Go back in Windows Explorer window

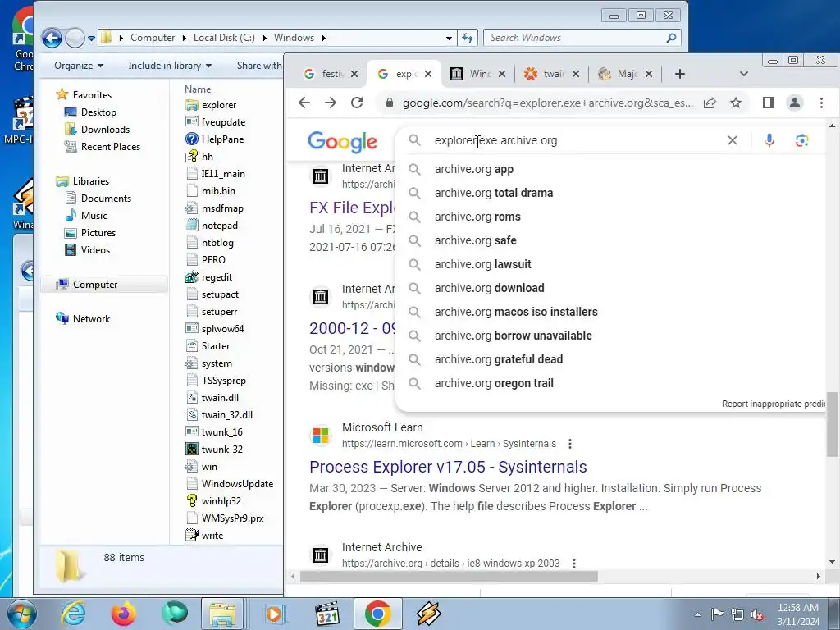(x=52, y=38)
